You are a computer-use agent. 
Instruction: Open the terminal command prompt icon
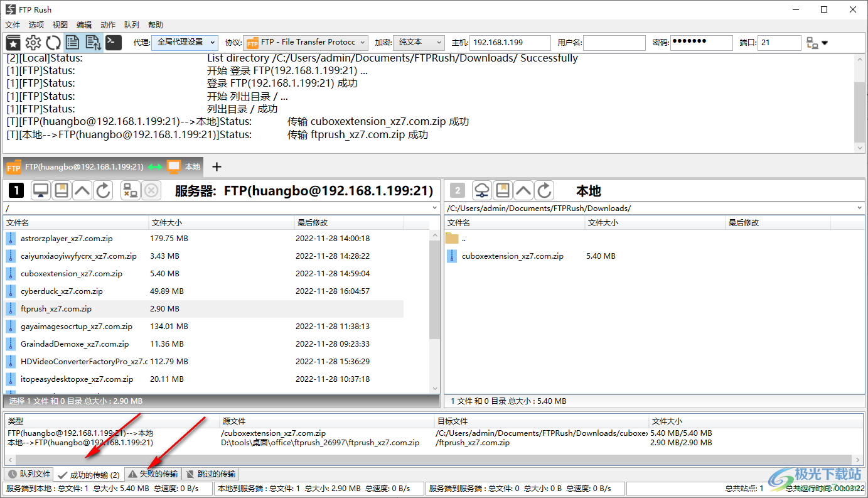click(x=113, y=43)
